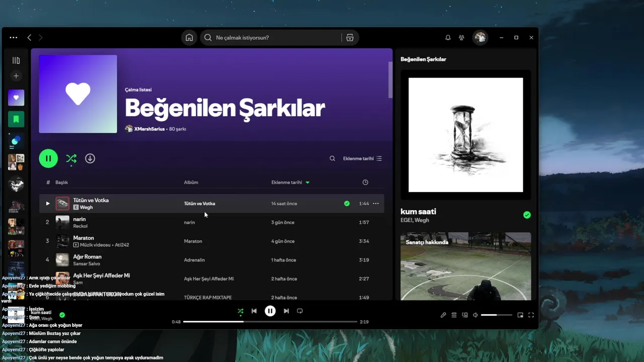Open Reckol artist link
This screenshot has width=644, height=362.
[80, 226]
